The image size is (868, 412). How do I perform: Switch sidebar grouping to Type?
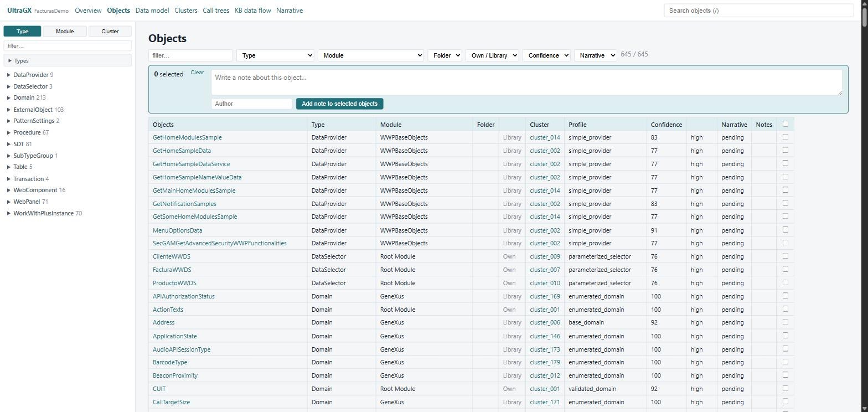pyautogui.click(x=22, y=32)
